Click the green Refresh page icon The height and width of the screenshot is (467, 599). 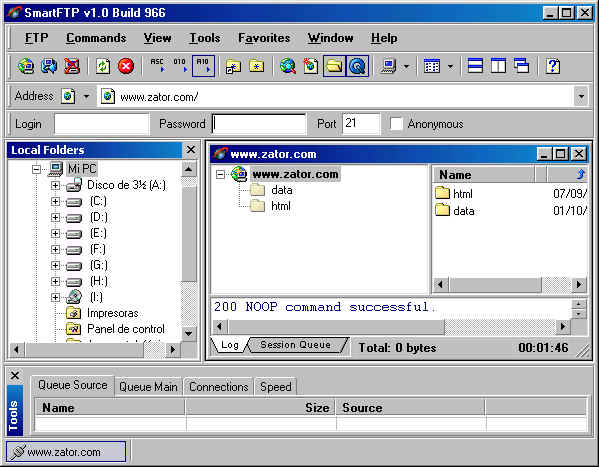tap(103, 66)
